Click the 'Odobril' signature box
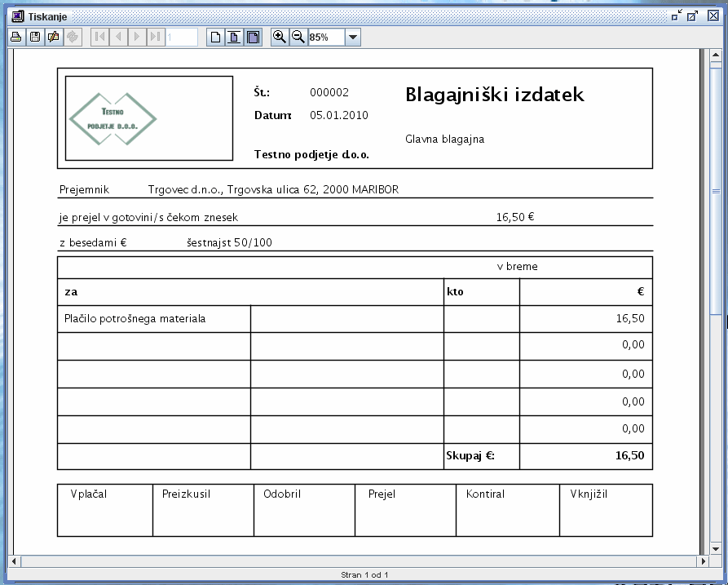Screen dimensions: 728x585 point(305,510)
